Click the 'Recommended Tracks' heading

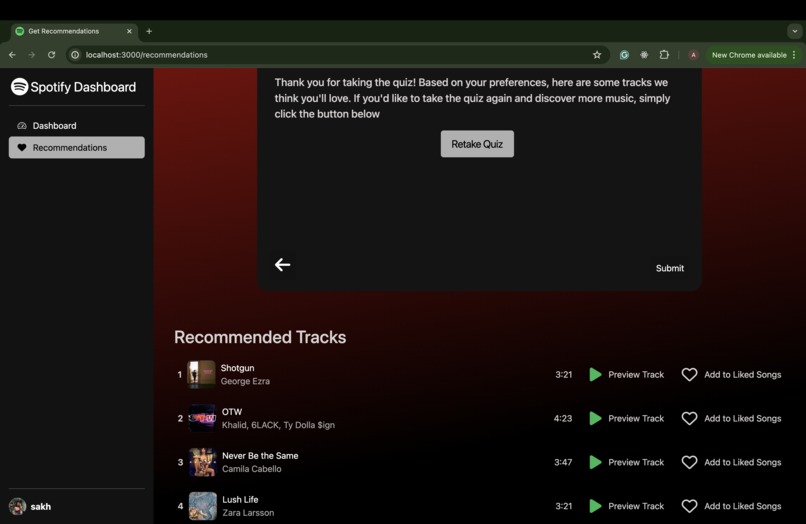click(260, 337)
